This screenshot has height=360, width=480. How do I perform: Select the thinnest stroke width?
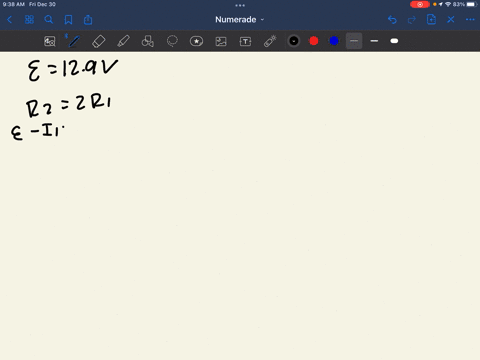pos(354,41)
